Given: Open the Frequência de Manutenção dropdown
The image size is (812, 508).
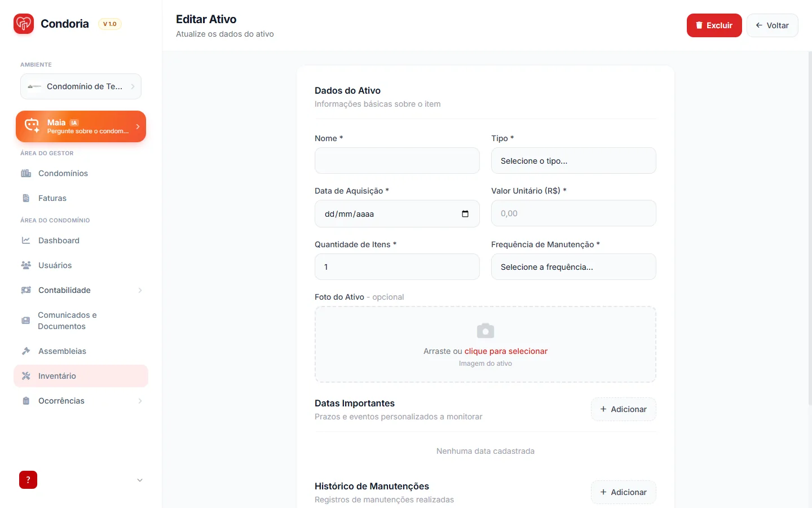Looking at the screenshot, I should tap(573, 267).
